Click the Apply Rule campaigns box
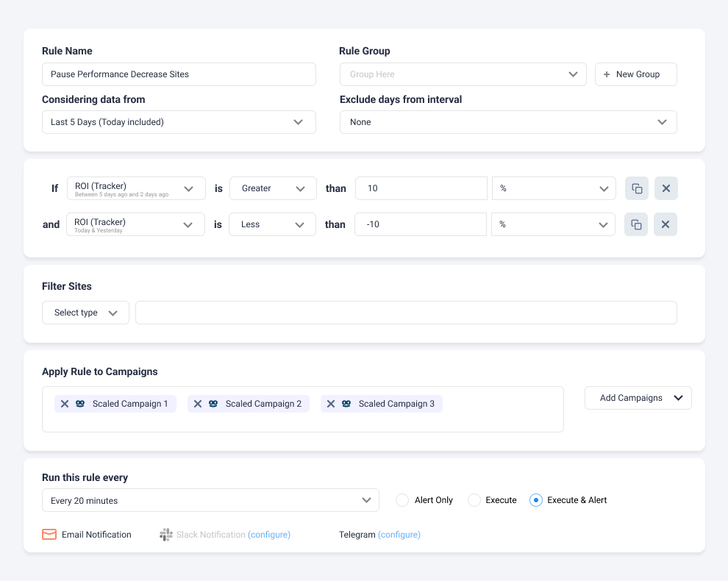Image resolution: width=728 pixels, height=581 pixels. (303, 409)
